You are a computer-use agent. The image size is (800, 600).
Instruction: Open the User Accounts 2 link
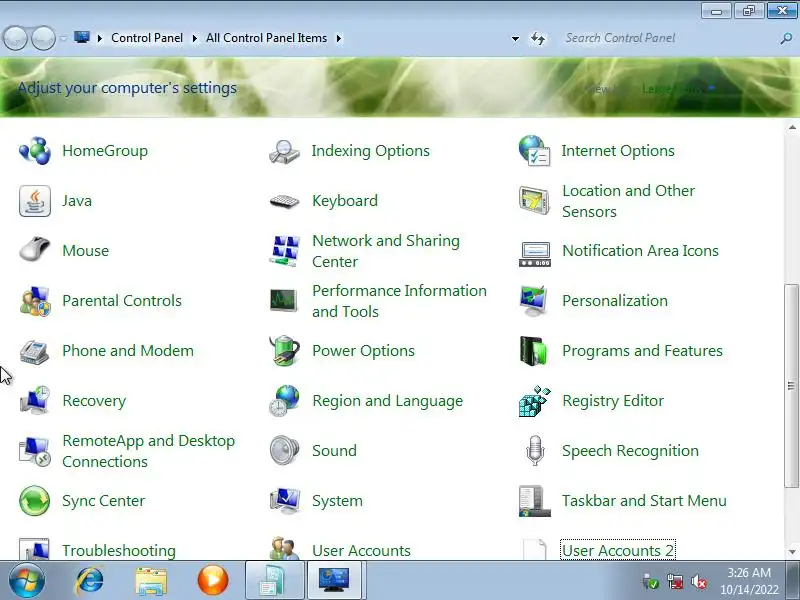point(618,550)
